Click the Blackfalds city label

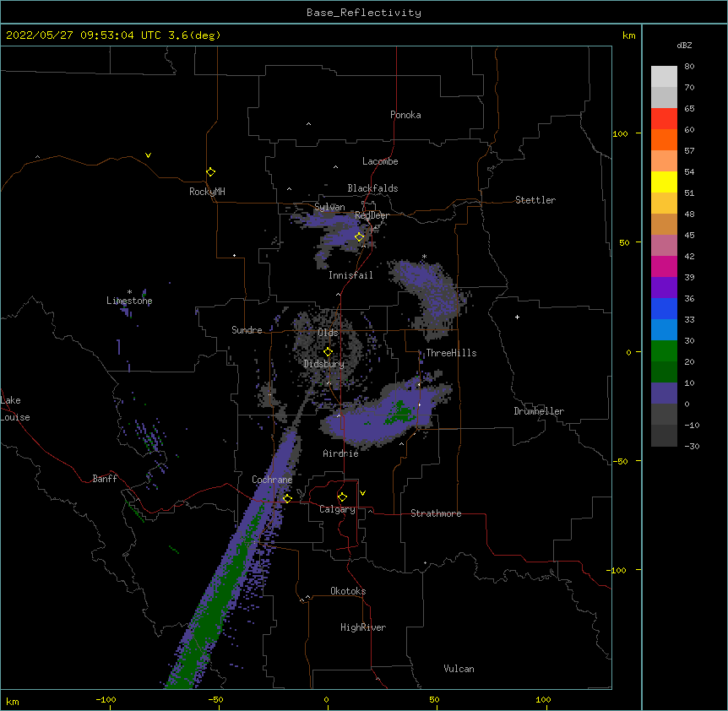pos(372,188)
